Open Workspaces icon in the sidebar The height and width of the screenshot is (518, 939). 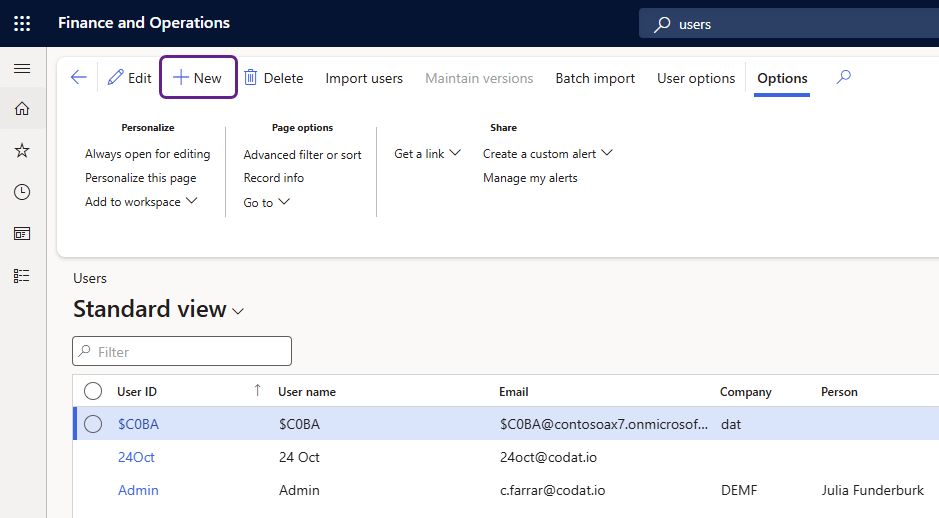(x=22, y=234)
